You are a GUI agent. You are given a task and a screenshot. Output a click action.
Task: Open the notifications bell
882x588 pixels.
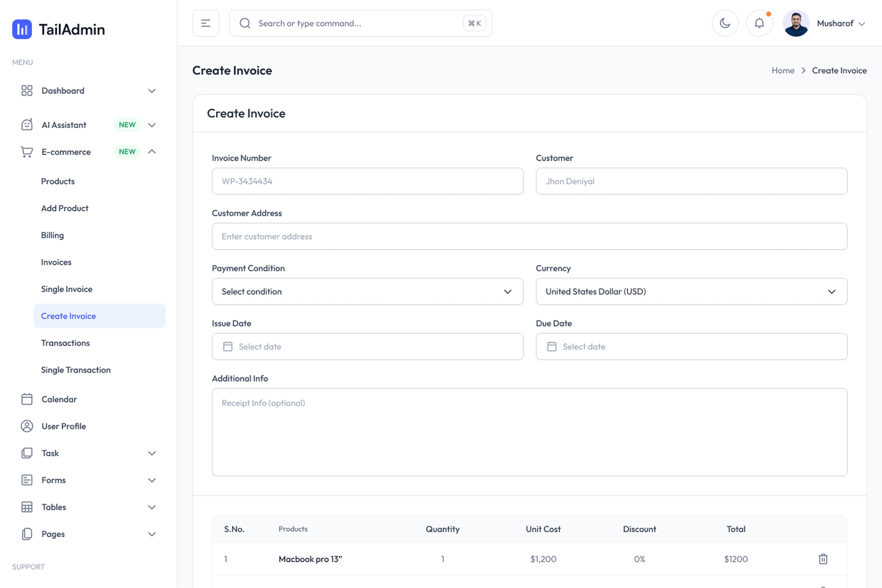(x=759, y=23)
